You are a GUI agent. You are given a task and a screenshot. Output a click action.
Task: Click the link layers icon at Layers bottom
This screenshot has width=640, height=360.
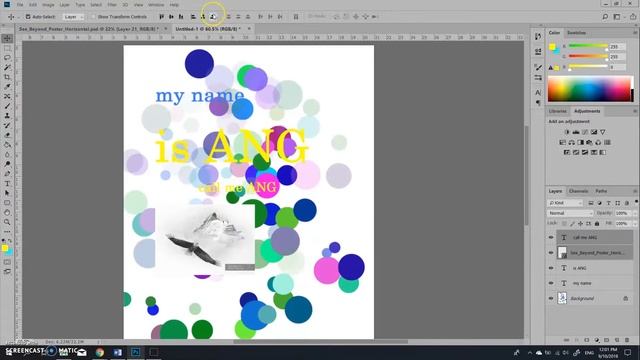pyautogui.click(x=567, y=340)
